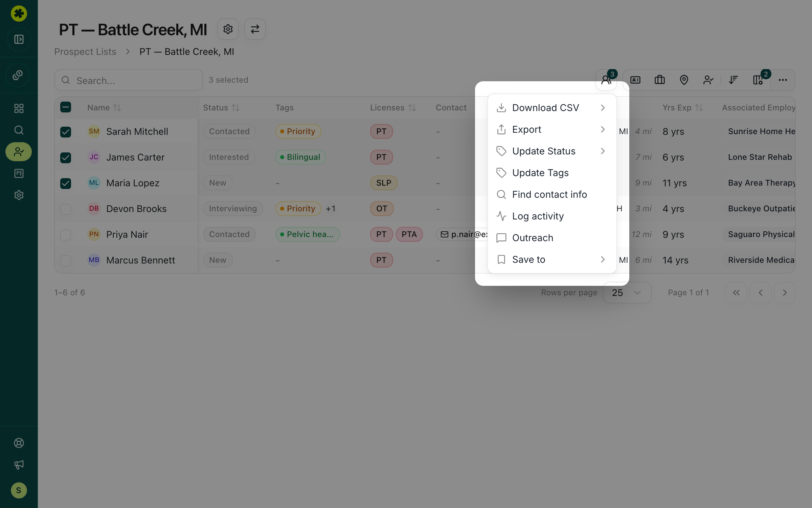Go to the first page button
Image resolution: width=812 pixels, height=508 pixels.
(736, 293)
